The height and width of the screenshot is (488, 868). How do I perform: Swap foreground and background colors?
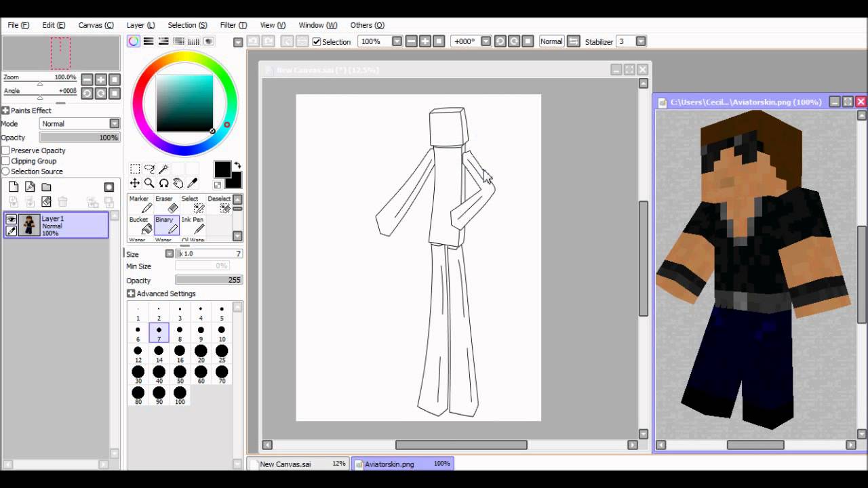click(237, 165)
